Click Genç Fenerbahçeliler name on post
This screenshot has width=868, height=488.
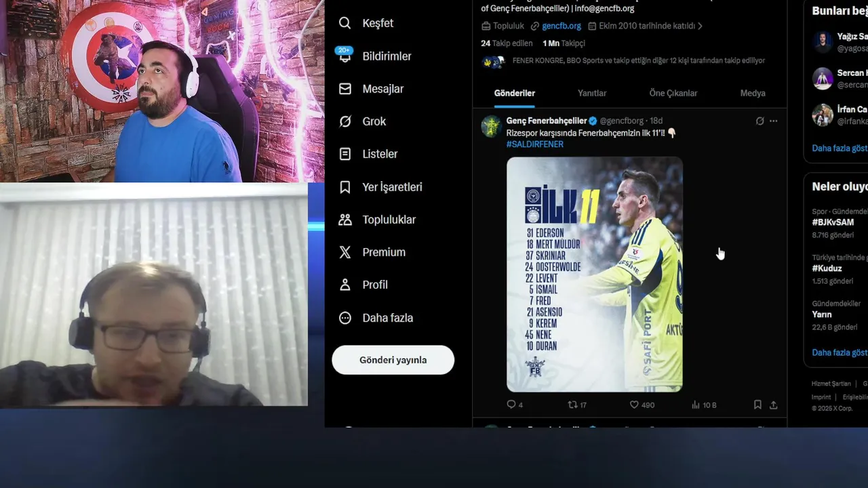(547, 121)
